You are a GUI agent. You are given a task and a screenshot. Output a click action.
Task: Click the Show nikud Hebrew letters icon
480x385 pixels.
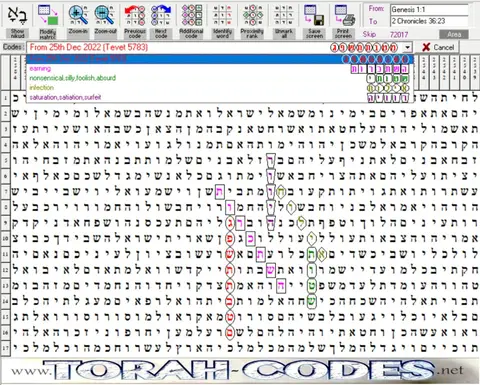point(17,16)
